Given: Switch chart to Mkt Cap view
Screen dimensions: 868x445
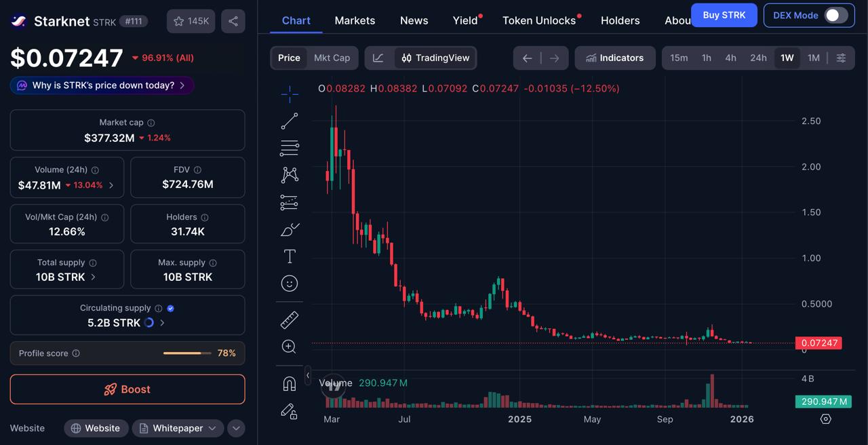Looking at the screenshot, I should (x=332, y=58).
